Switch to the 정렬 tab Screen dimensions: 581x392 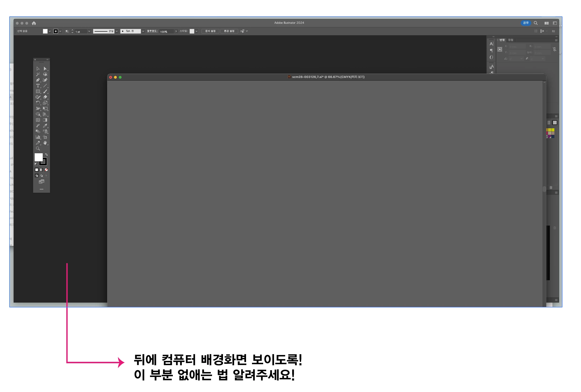pyautogui.click(x=510, y=40)
